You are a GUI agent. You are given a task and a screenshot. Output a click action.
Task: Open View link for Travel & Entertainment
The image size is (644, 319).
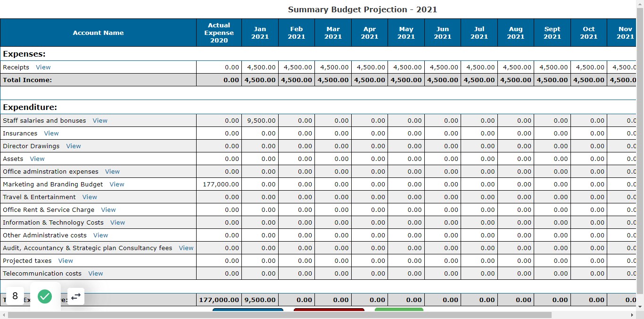pos(90,197)
